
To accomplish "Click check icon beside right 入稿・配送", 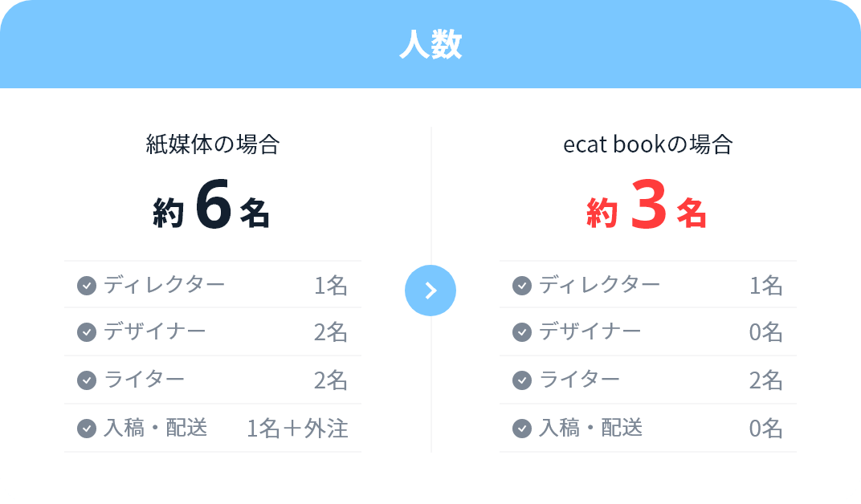I will (x=522, y=429).
